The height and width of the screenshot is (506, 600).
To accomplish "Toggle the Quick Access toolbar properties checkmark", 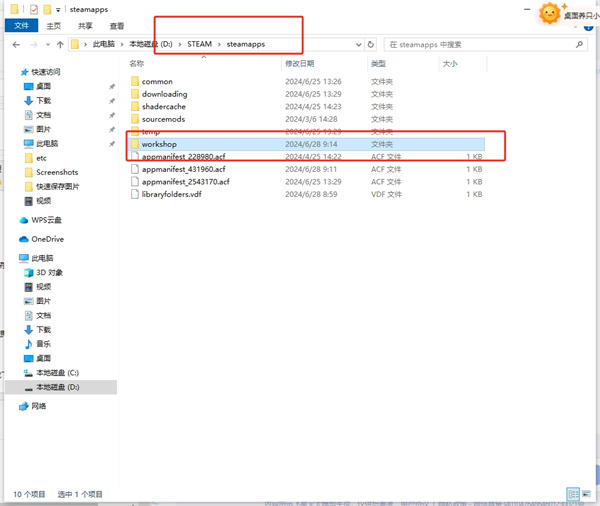I will (x=33, y=9).
